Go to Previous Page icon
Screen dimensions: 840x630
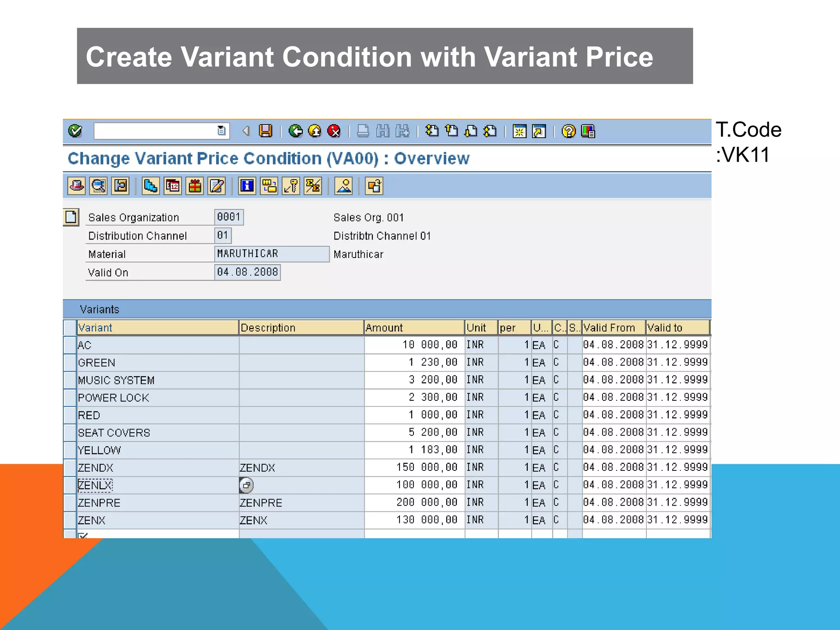pos(452,131)
